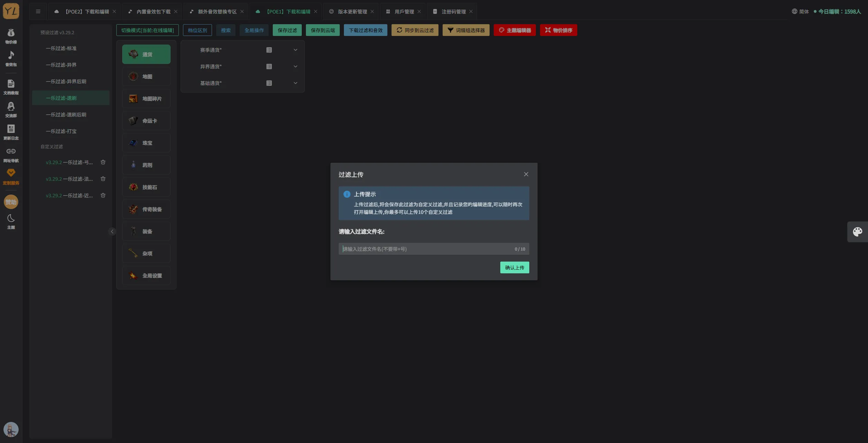Click the 确认上传 button
This screenshot has width=868, height=443.
(x=514, y=267)
